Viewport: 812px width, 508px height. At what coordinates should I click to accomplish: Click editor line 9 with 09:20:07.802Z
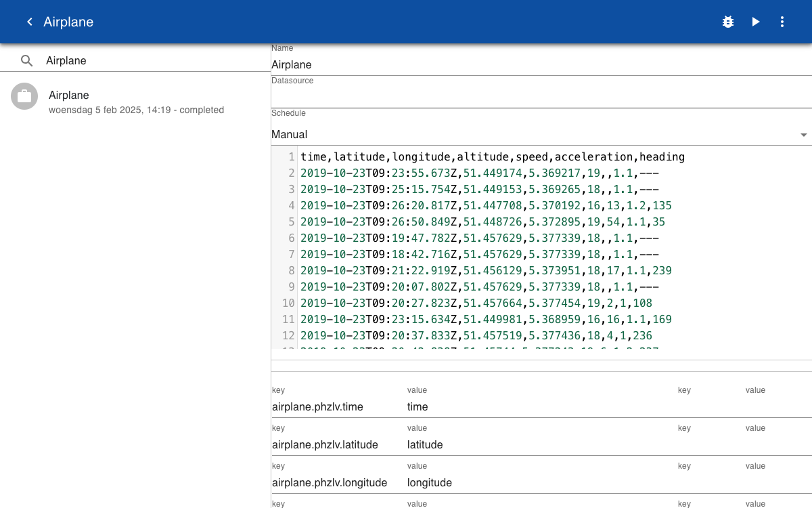(480, 287)
